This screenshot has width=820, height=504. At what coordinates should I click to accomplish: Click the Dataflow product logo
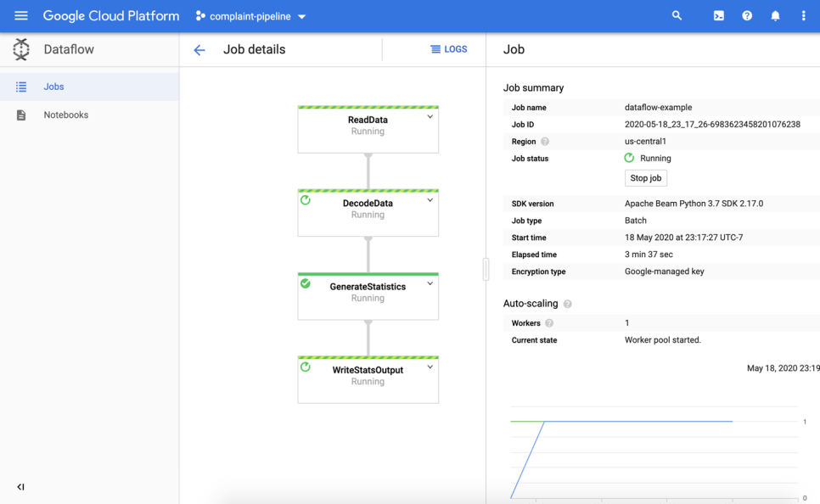click(21, 49)
